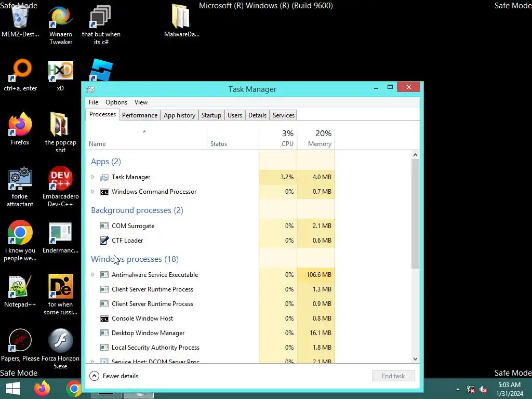Switch to the Services tab

(x=283, y=115)
